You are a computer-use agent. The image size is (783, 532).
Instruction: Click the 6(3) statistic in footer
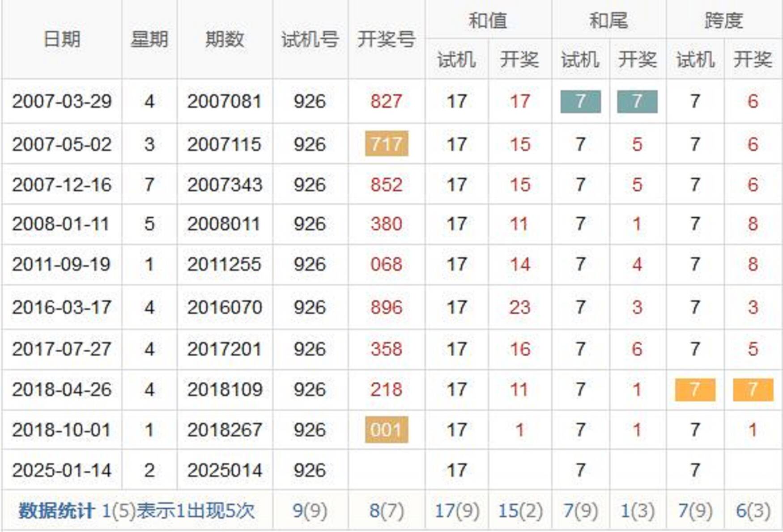point(753,511)
